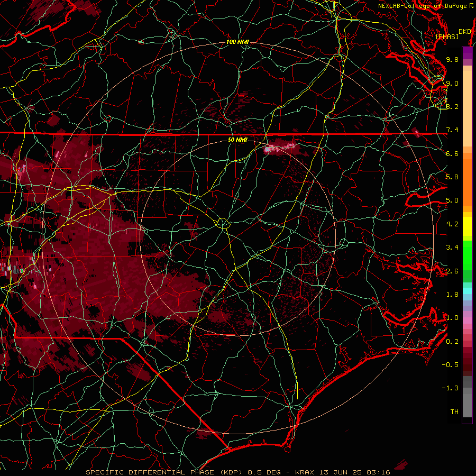Pick the purple top segment of color bar
The image size is (476, 476).
tap(467, 53)
